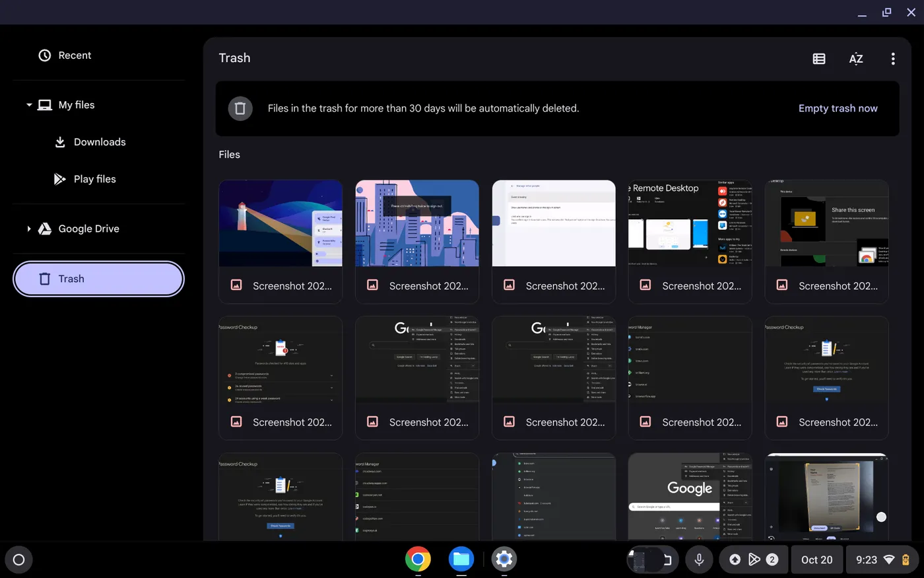The width and height of the screenshot is (924, 578).
Task: Collapse the My files tree arrow
Action: coord(29,105)
